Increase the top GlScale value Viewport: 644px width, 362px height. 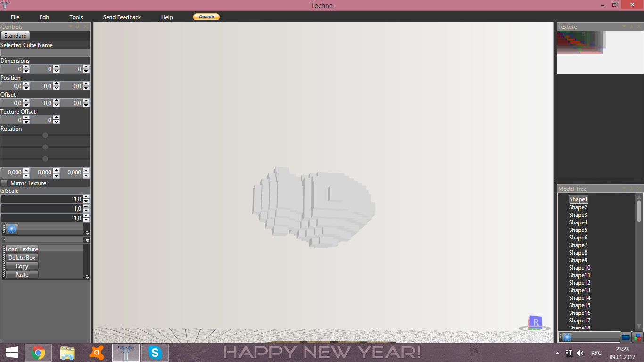86,197
